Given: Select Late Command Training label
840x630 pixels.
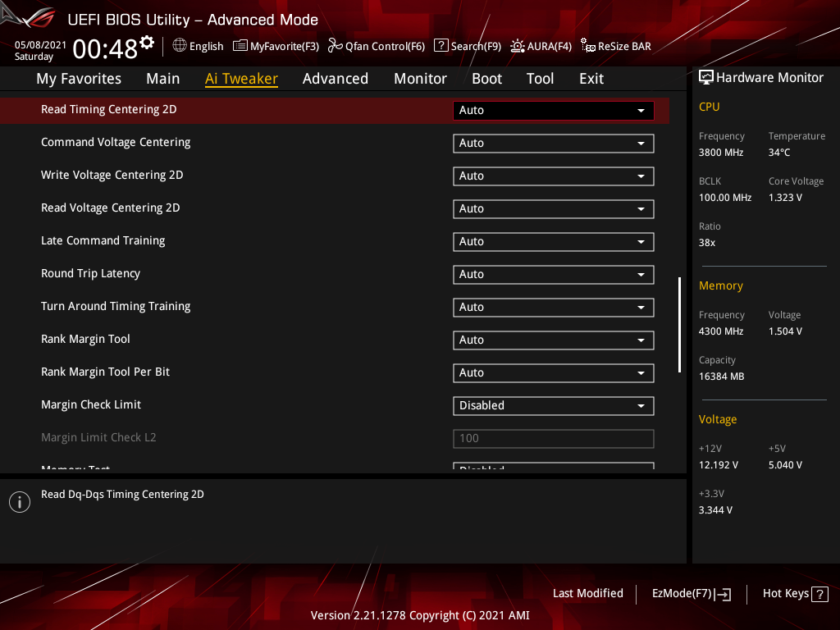Looking at the screenshot, I should click(103, 240).
